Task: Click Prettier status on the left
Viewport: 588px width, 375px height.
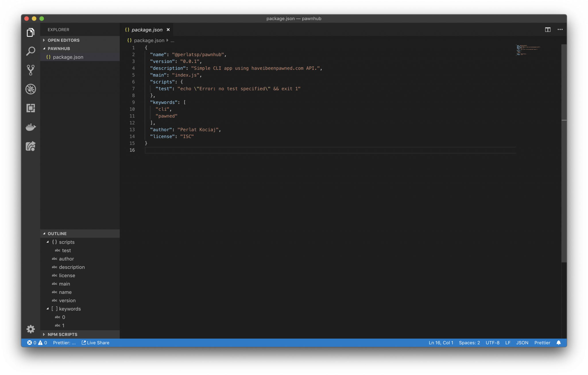Action: pyautogui.click(x=64, y=343)
